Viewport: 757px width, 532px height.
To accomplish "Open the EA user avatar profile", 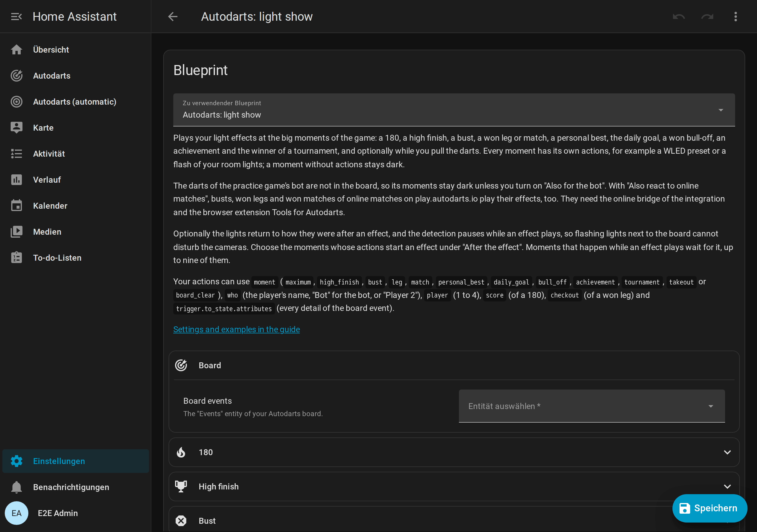I will [17, 513].
